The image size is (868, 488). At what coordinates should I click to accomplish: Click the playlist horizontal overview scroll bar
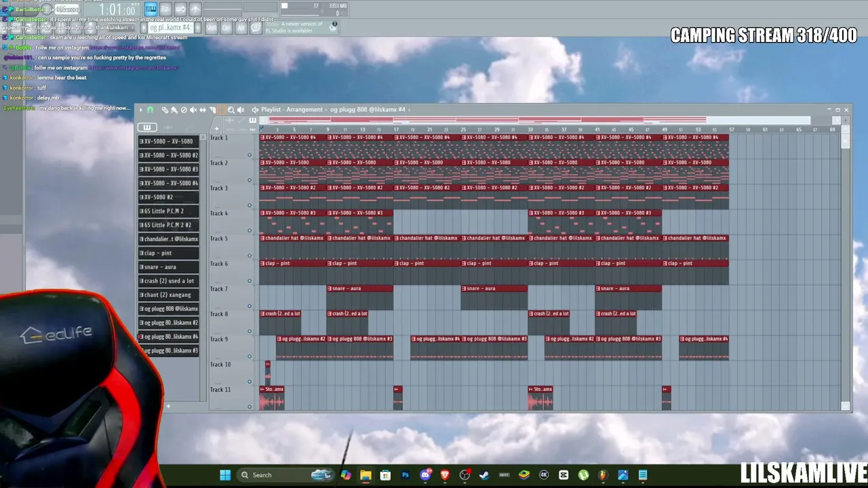[x=540, y=121]
